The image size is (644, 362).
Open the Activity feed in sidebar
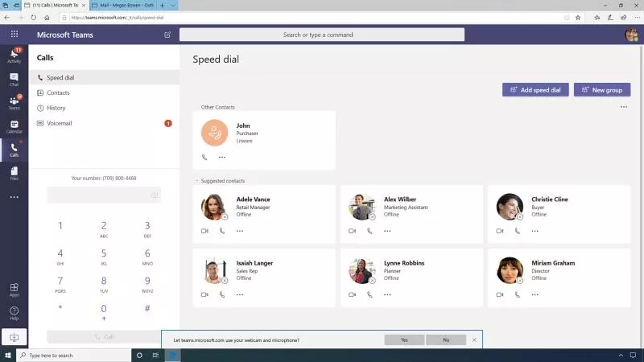(x=14, y=55)
